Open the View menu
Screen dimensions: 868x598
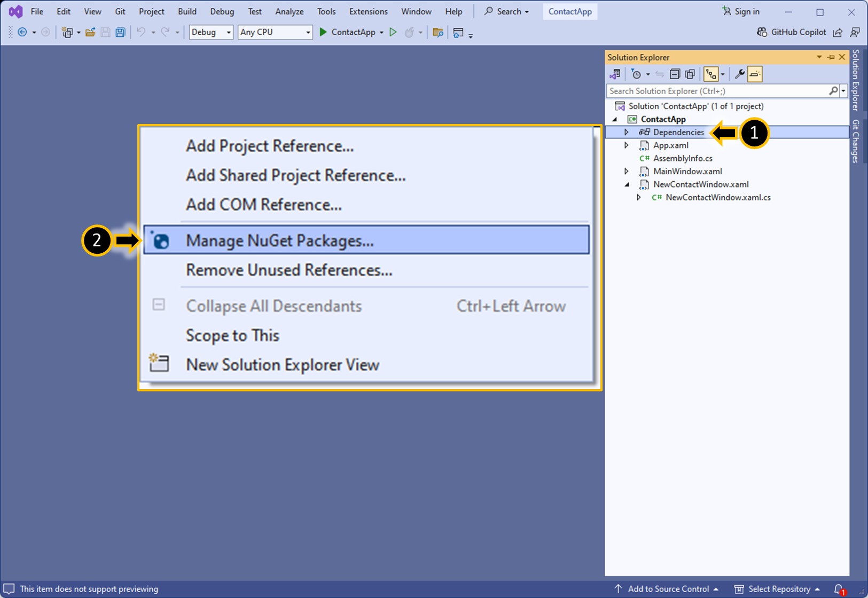92,11
